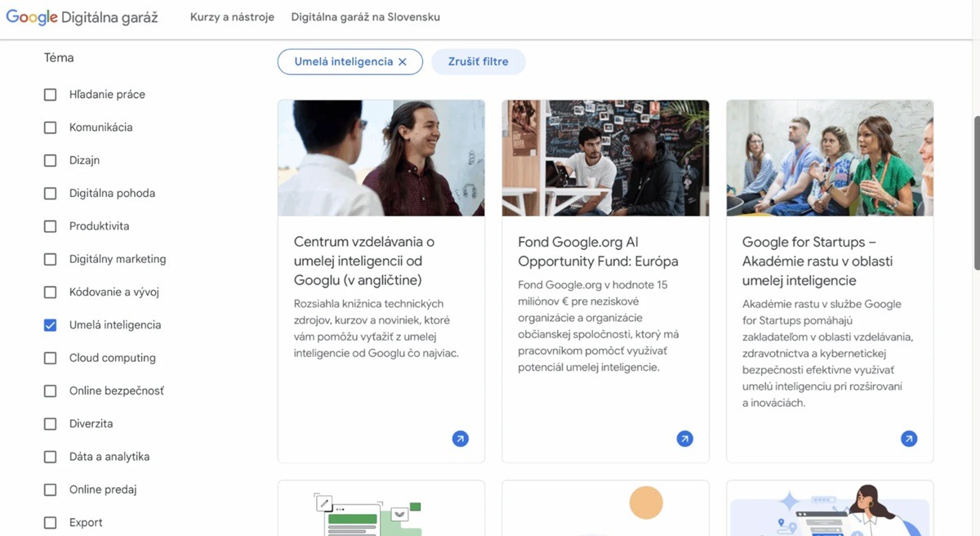
Task: Check the Komunikácia checkbox
Action: [51, 127]
